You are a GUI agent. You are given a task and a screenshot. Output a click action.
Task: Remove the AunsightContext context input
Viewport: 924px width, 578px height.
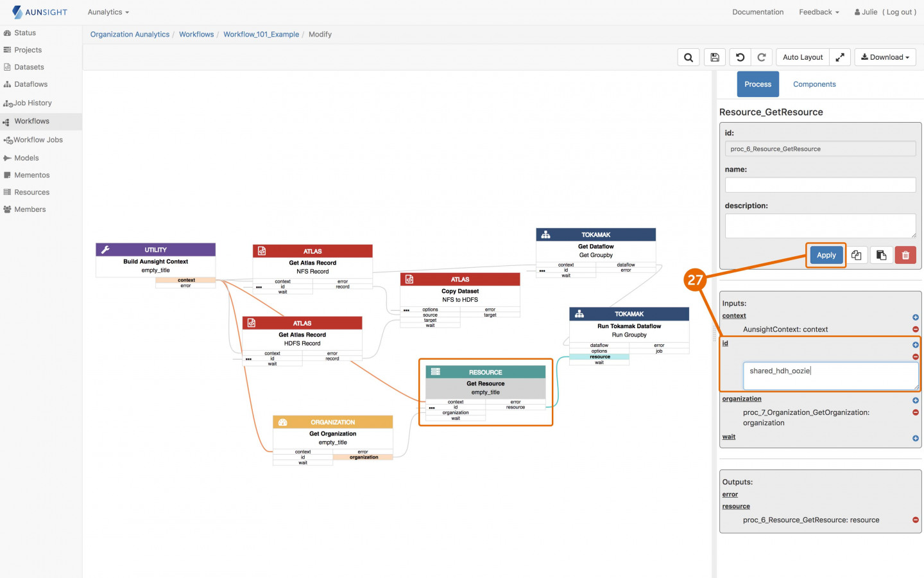915,329
